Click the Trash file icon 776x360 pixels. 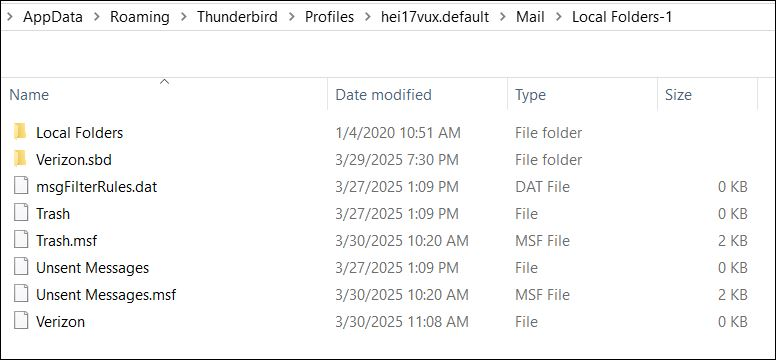[21, 213]
